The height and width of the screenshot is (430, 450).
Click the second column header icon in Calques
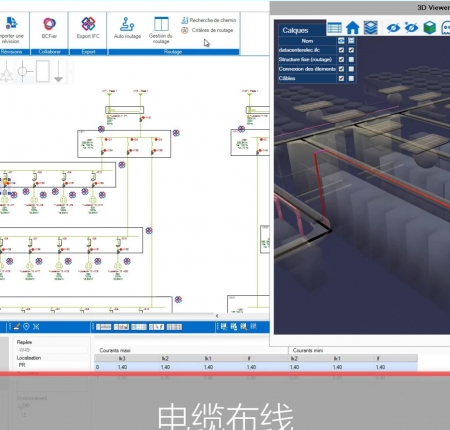(x=351, y=41)
